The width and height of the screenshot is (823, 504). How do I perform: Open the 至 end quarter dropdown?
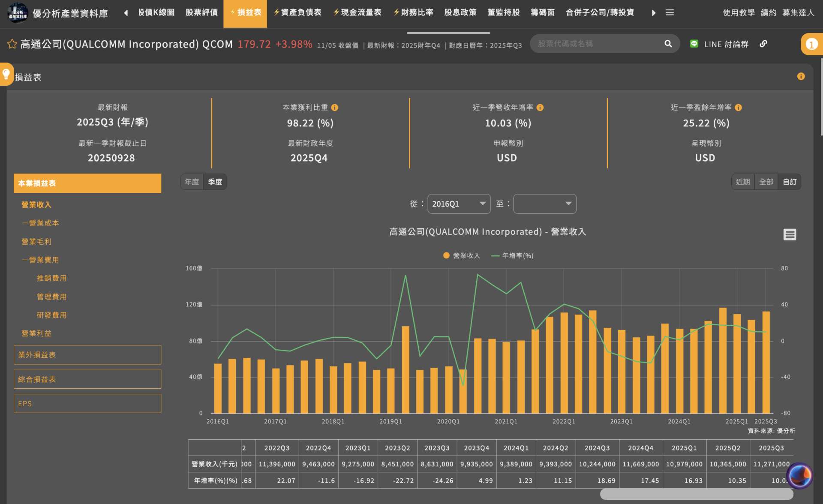click(x=544, y=204)
